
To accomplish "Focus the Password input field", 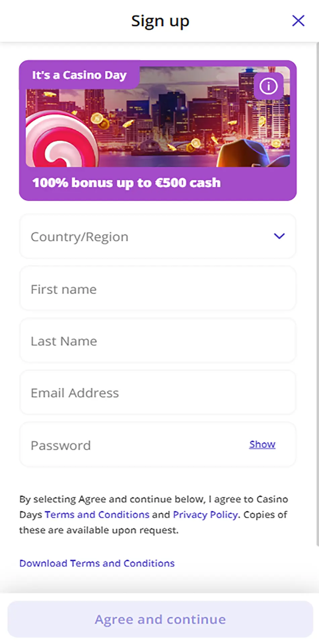I will click(134, 445).
